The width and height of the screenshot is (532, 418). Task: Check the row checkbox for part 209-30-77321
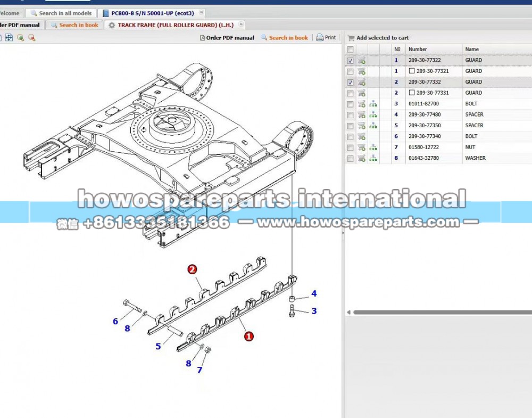click(351, 72)
